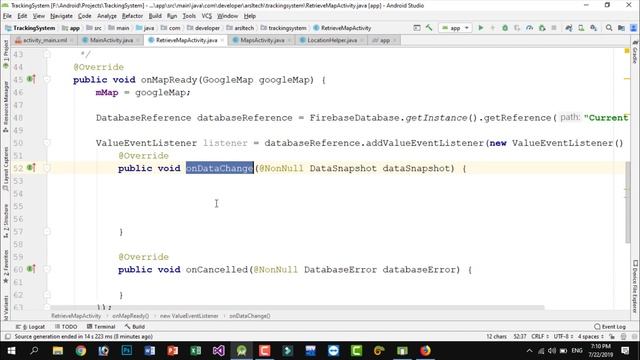
Task: Click the tool window toggle at status bar corner
Action: [7, 337]
